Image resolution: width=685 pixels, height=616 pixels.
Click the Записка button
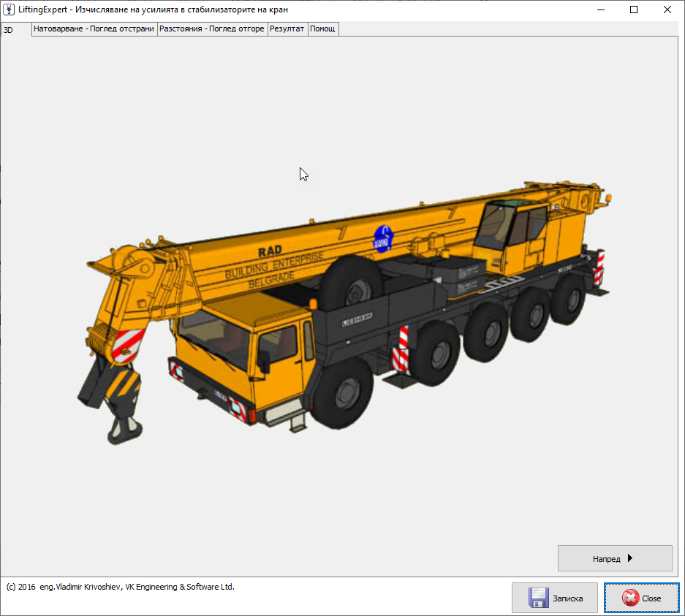(x=555, y=598)
